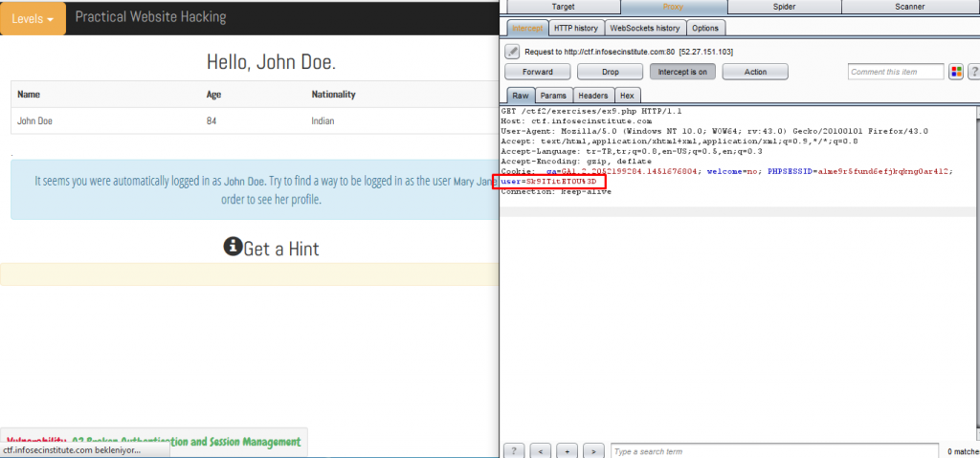Click the '+' search options button
The width and height of the screenshot is (980, 458).
pos(568,450)
